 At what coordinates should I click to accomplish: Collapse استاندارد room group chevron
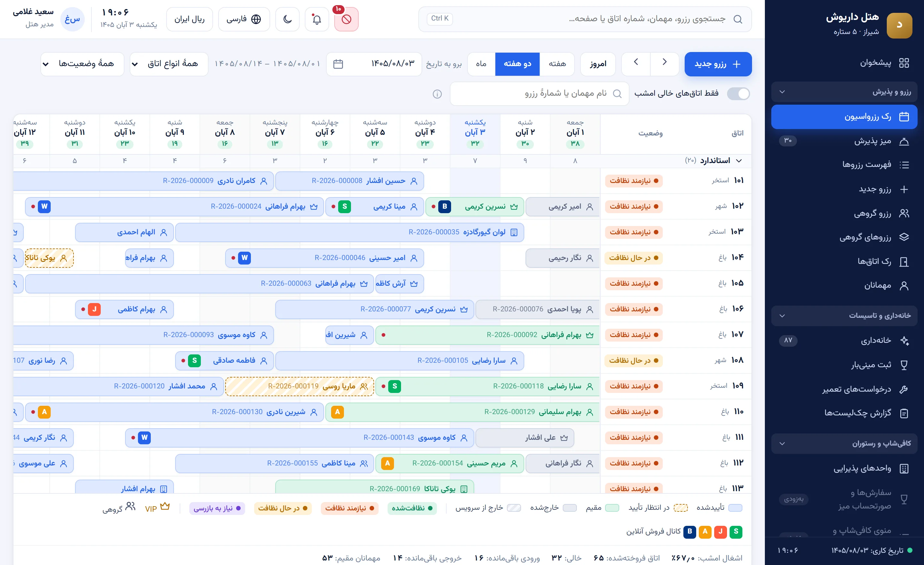(x=739, y=161)
